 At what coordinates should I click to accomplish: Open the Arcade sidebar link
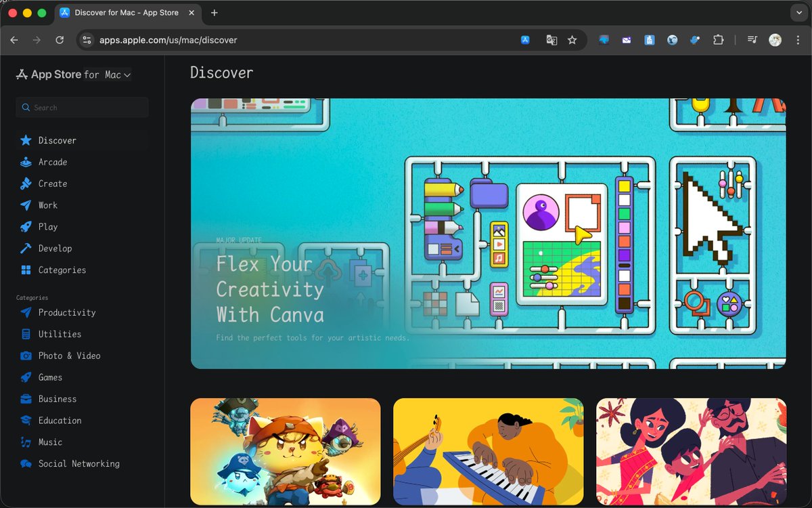[53, 162]
